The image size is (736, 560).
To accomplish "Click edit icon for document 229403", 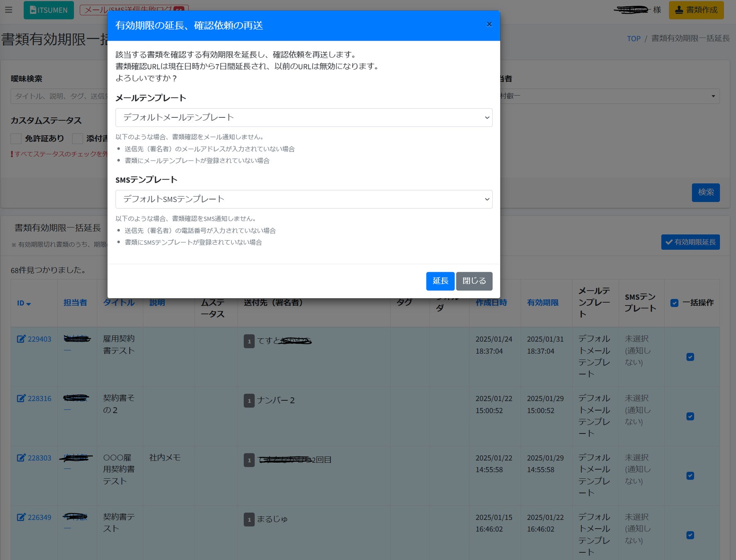I will click(21, 339).
